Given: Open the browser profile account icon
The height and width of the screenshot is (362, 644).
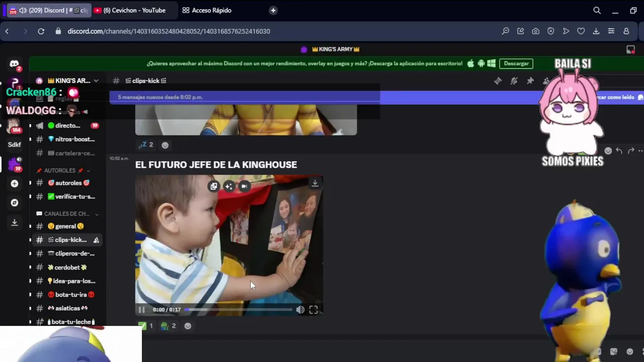Looking at the screenshot, I should (x=626, y=31).
